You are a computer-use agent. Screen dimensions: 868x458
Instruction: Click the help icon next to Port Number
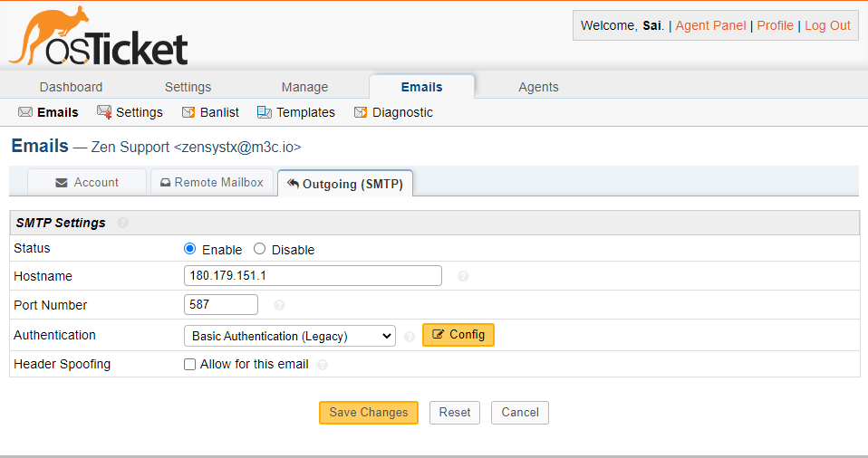click(279, 305)
